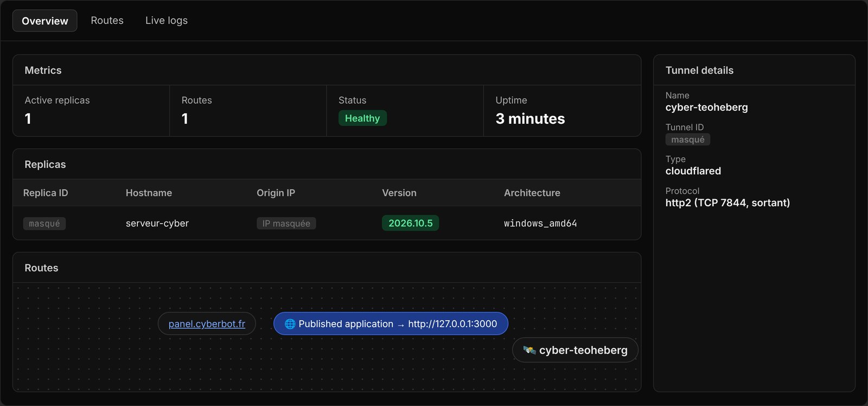Click the serveur-cyber hostname cell
The height and width of the screenshot is (406, 868).
[x=157, y=223]
